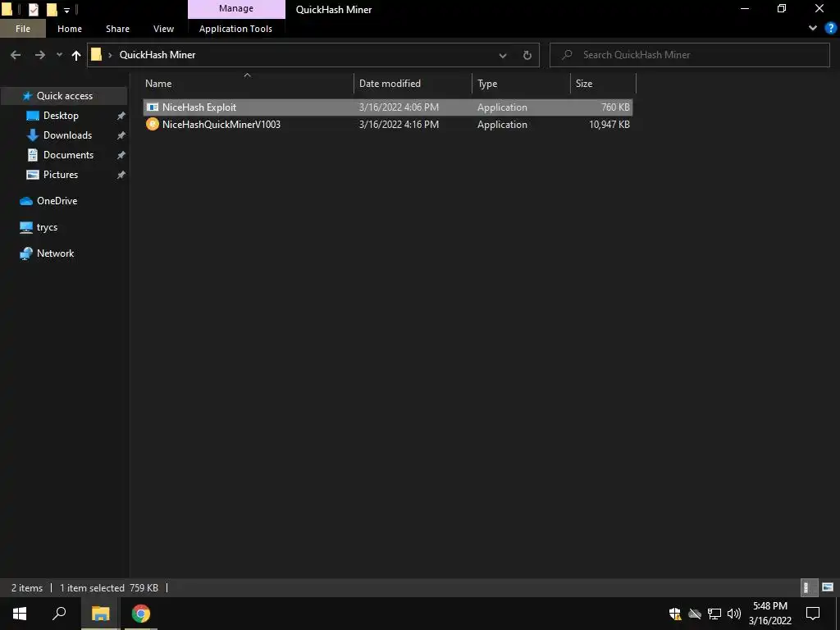840x630 pixels.
Task: Open network status tray icon
Action: [714, 614]
